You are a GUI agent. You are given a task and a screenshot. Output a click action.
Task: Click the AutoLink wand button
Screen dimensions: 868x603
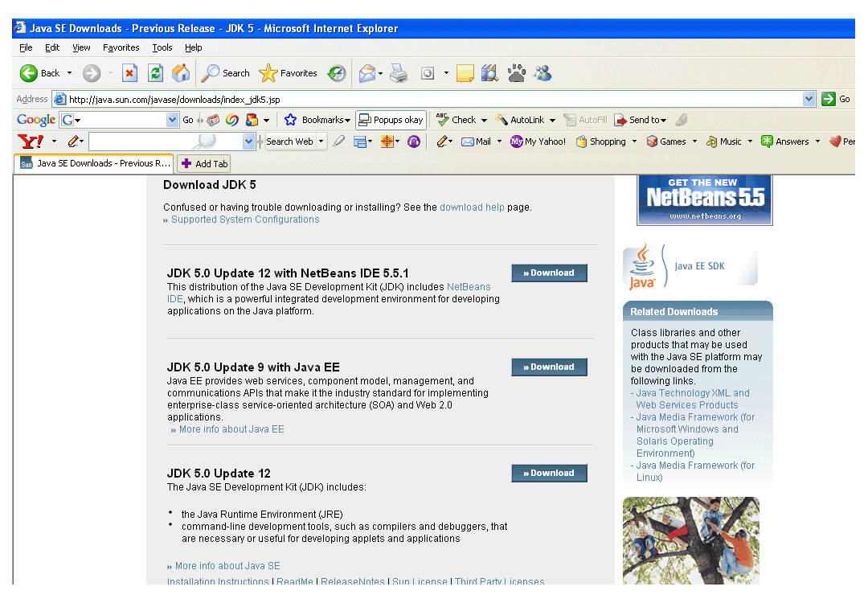pyautogui.click(x=520, y=120)
